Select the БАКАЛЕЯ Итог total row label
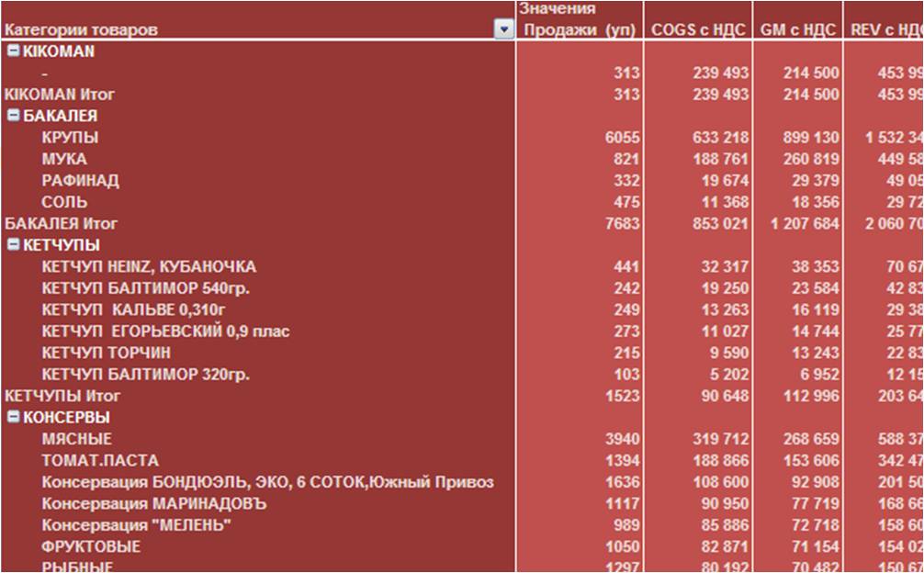Image resolution: width=924 pixels, height=573 pixels. pyautogui.click(x=62, y=223)
